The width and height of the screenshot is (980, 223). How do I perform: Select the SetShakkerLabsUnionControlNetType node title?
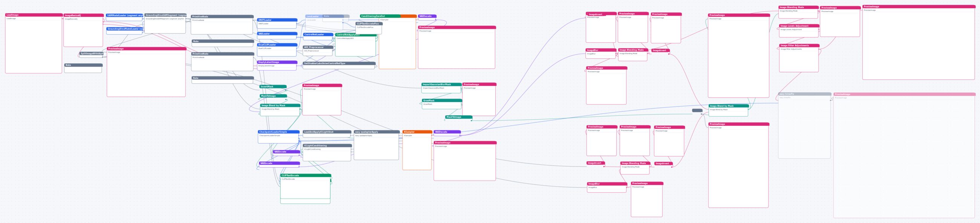point(339,63)
